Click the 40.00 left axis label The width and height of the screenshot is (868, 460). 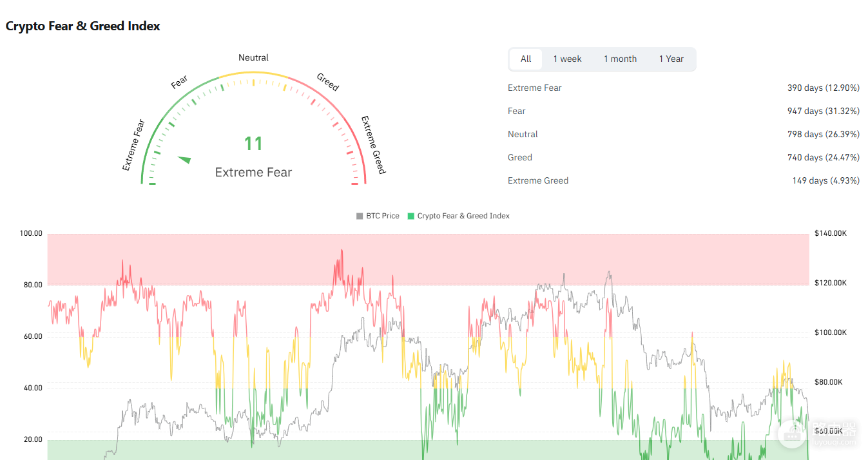coord(33,388)
